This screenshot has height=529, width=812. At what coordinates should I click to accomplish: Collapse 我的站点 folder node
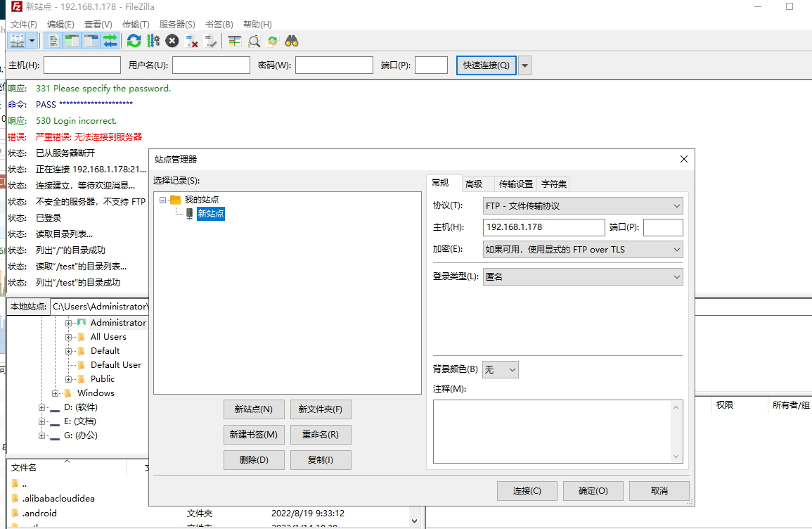point(162,200)
